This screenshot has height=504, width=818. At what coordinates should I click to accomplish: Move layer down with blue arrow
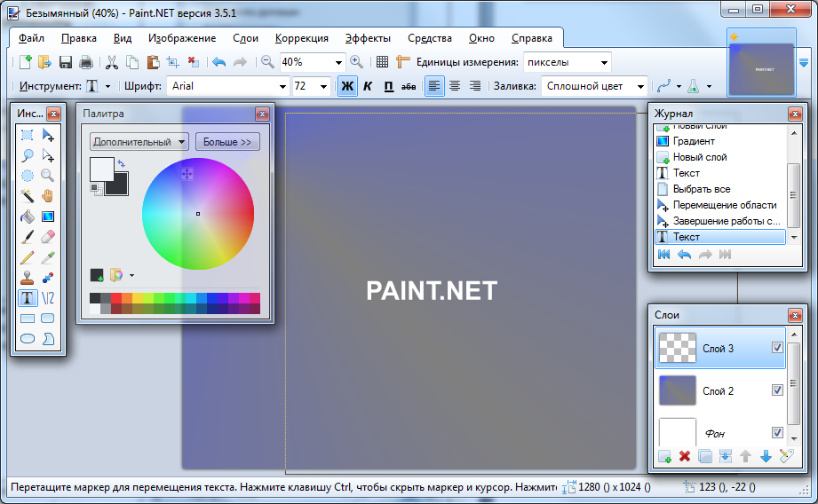click(766, 457)
